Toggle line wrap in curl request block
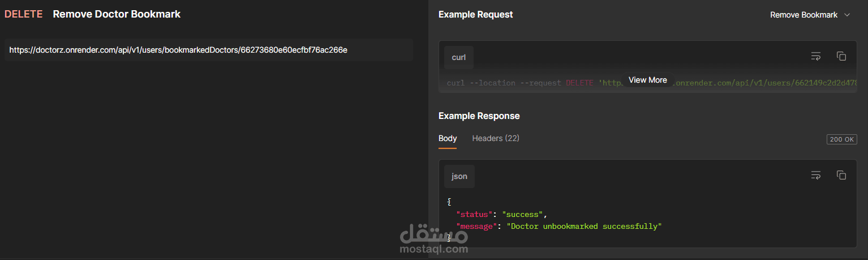 click(815, 56)
